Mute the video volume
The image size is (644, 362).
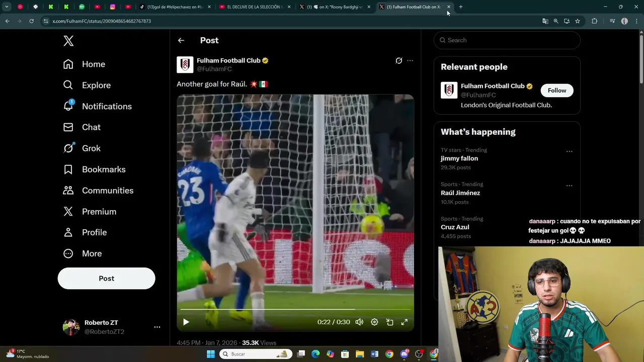359,322
